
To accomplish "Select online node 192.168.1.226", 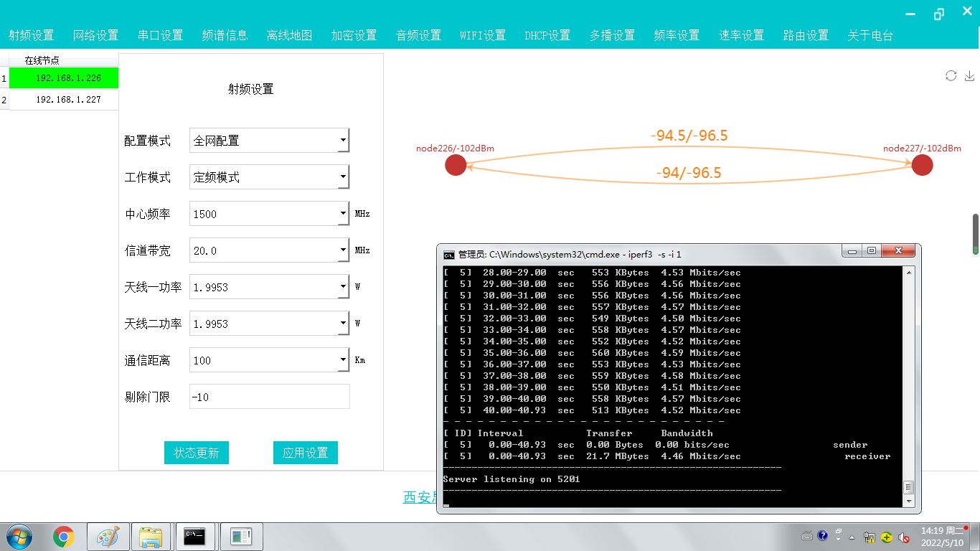I will click(x=64, y=77).
